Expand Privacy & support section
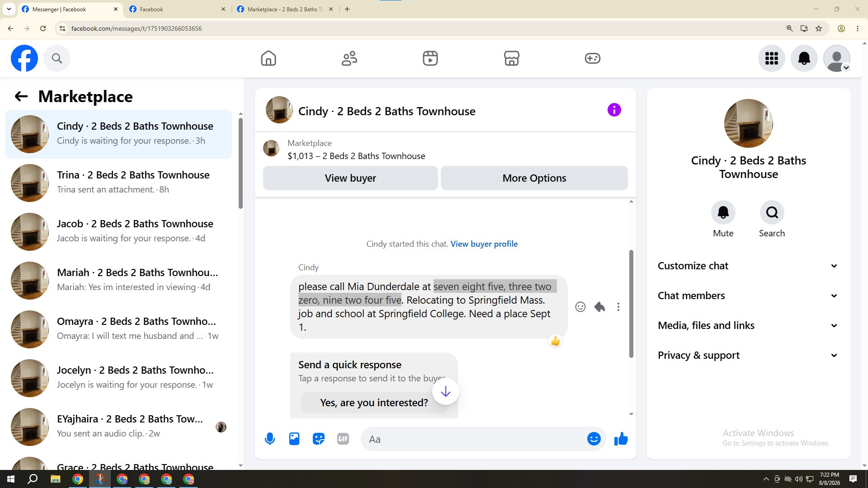This screenshot has width=868, height=488. coord(748,355)
